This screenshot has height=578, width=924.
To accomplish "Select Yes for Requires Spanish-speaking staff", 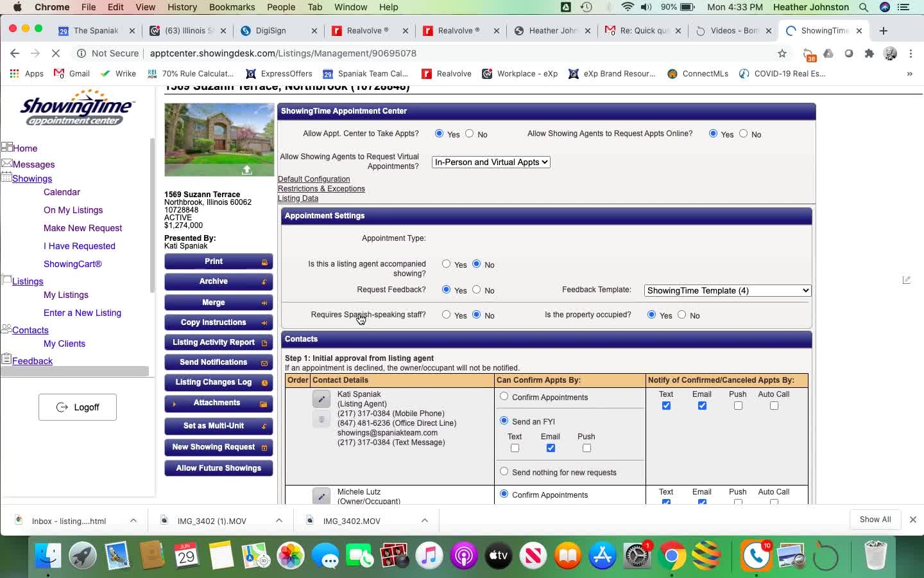I will [446, 315].
